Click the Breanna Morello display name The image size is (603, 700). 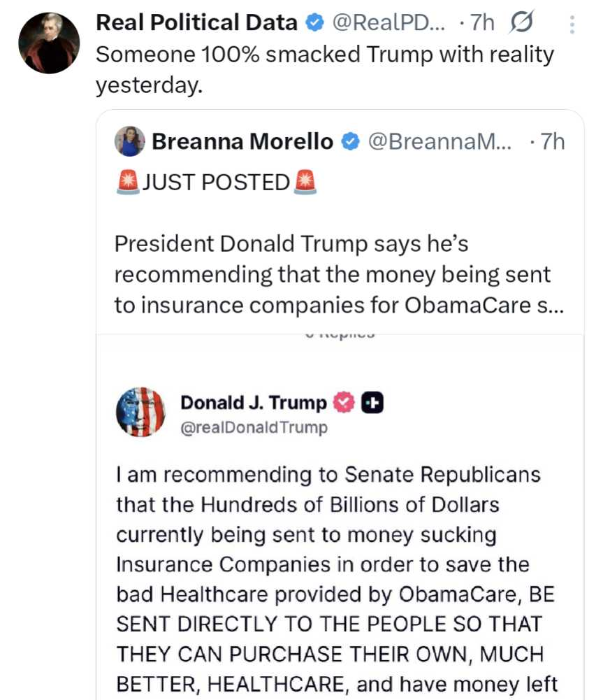[x=242, y=142]
